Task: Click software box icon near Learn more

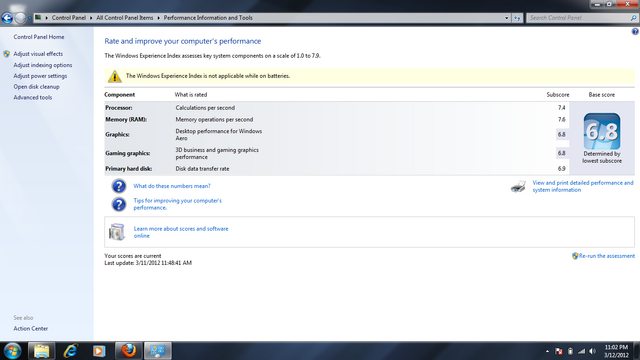Action: (117, 232)
